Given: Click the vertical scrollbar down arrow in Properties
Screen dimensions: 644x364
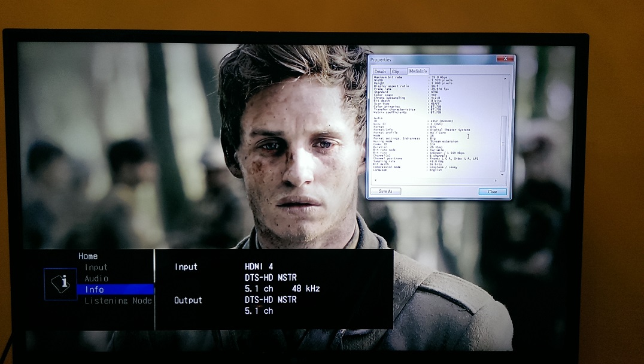Looking at the screenshot, I should 502,175.
